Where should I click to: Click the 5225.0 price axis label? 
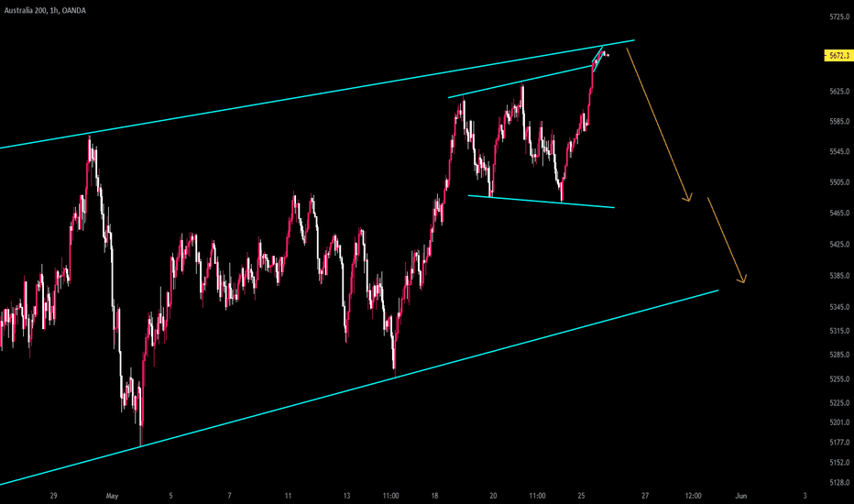839,403
